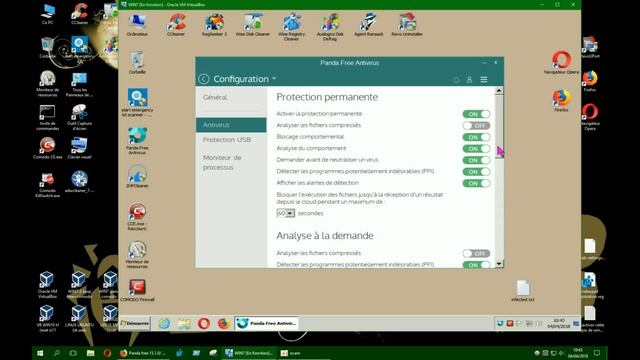This screenshot has height=360, width=640.
Task: Open the Panda hamburger menu
Action: point(484,80)
